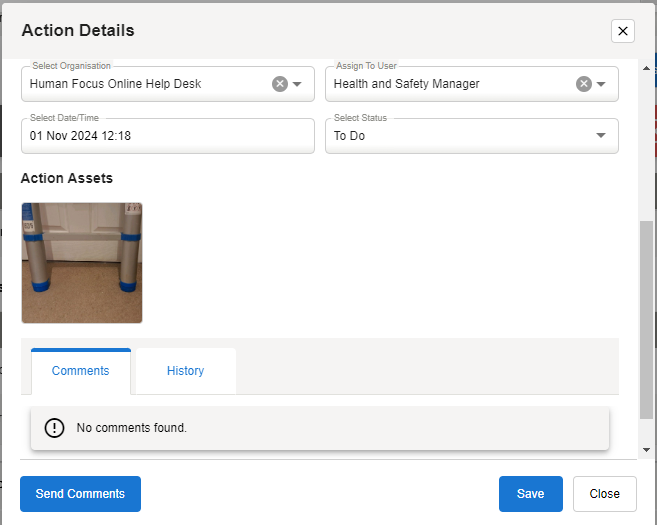This screenshot has height=525, width=657.
Task: Click the Close button at the bottom right
Action: 604,494
